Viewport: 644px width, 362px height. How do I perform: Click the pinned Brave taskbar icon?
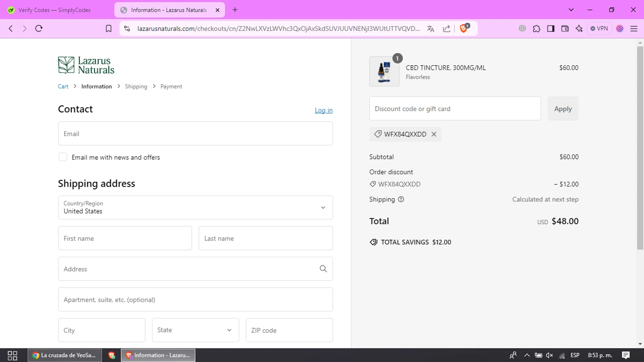point(112,355)
